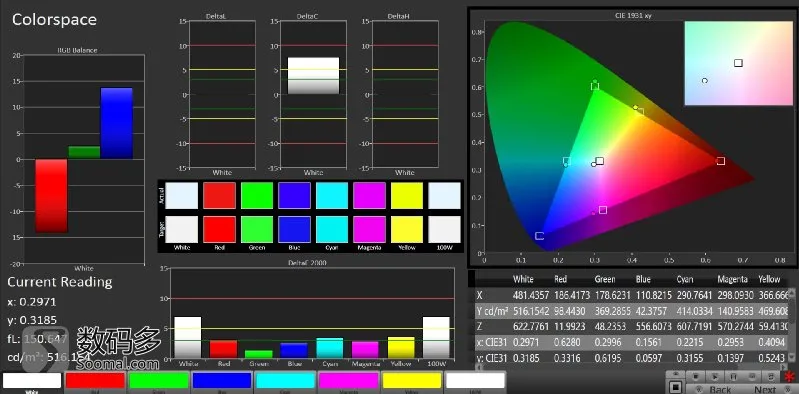Click the Green column header in data table
799x394 pixels.
(x=604, y=279)
